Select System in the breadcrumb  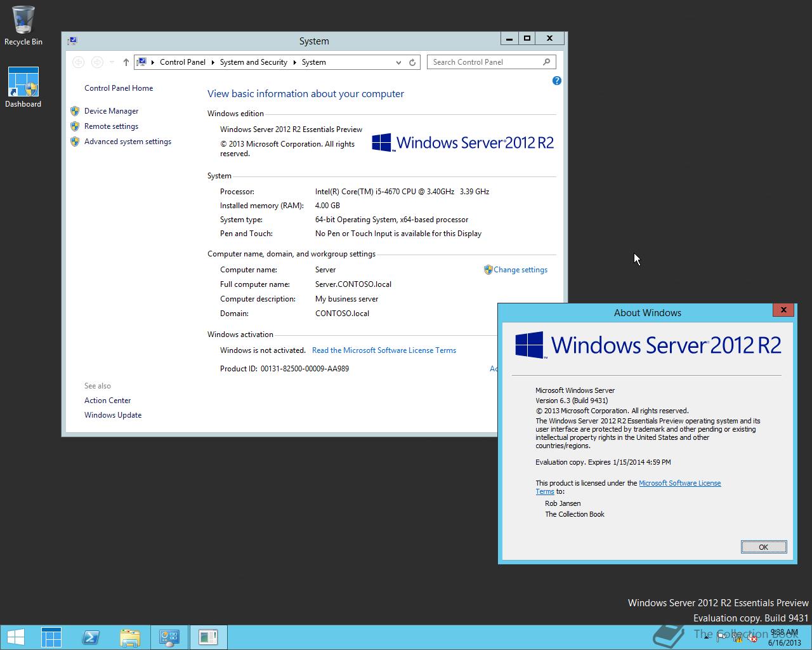click(x=313, y=62)
